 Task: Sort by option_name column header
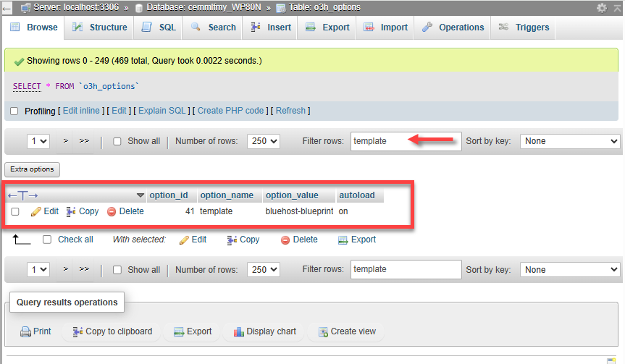[x=227, y=195]
